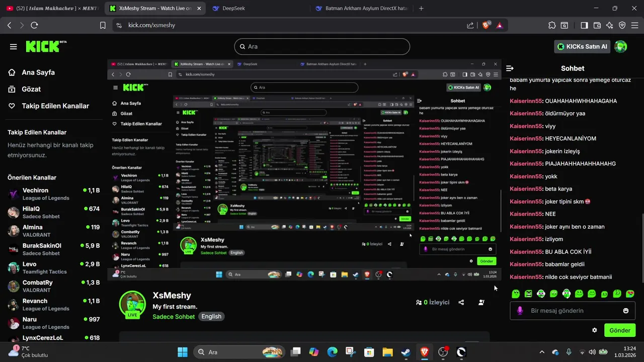
Task: Open Vechiron recommended channel
Action: 53,194
